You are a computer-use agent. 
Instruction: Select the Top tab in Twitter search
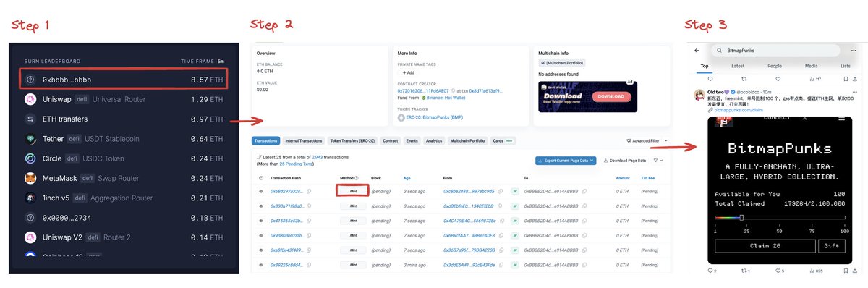705,66
